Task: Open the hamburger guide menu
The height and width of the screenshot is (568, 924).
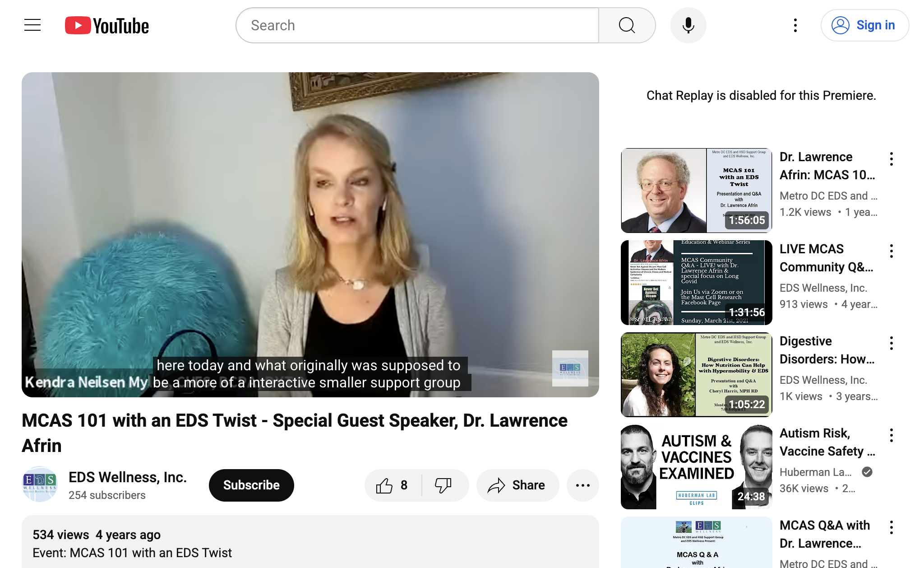Action: click(32, 25)
